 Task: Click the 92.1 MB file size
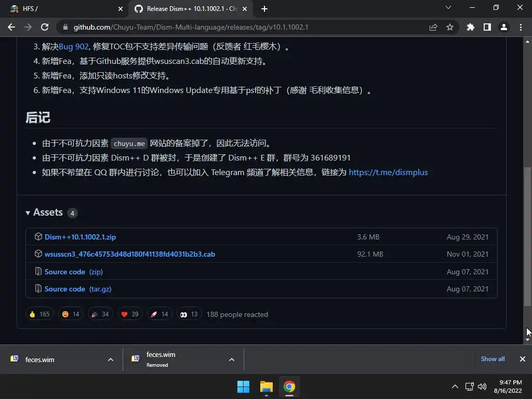click(x=370, y=254)
